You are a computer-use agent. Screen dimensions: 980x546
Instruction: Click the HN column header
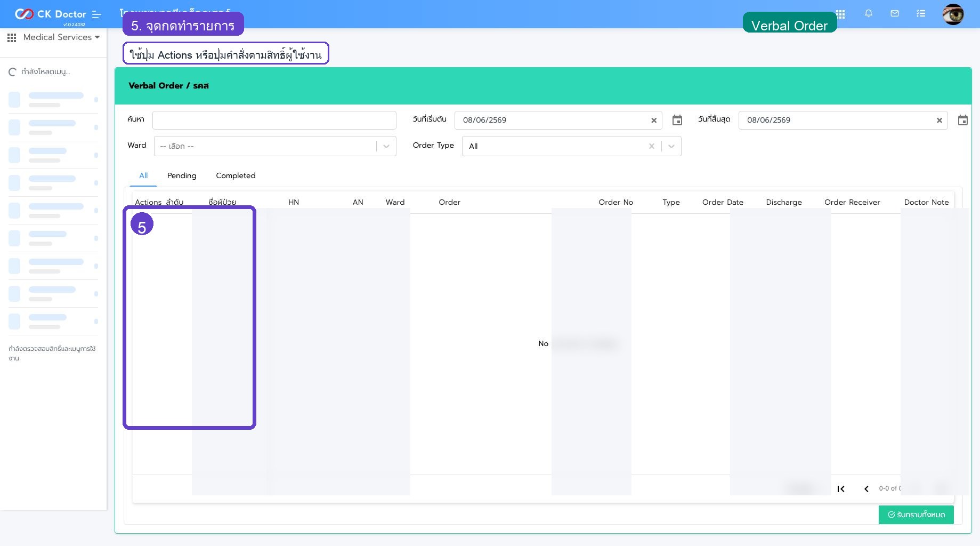click(x=294, y=202)
